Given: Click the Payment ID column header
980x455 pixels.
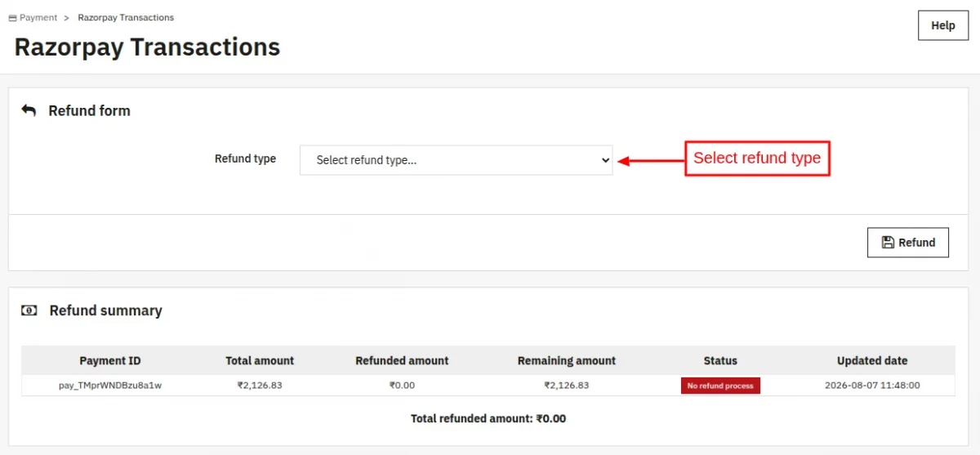Looking at the screenshot, I should click(110, 360).
